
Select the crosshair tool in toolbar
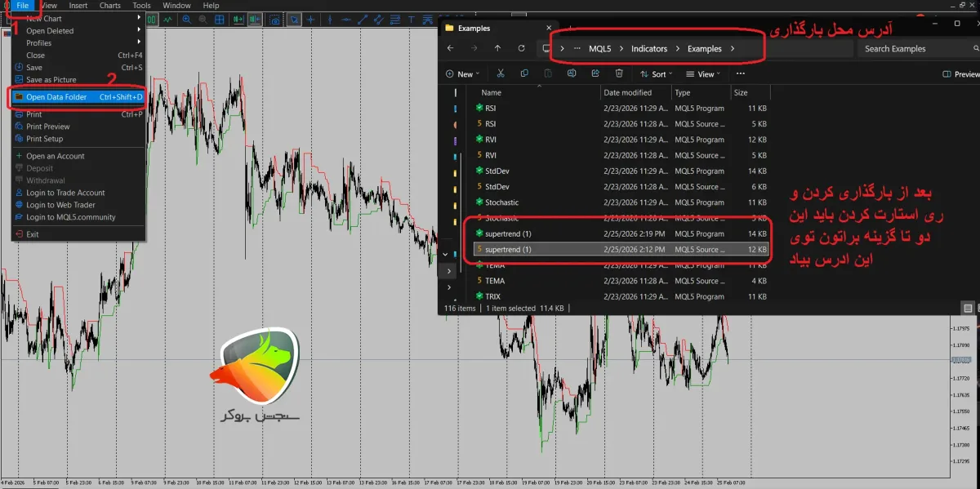pyautogui.click(x=310, y=19)
